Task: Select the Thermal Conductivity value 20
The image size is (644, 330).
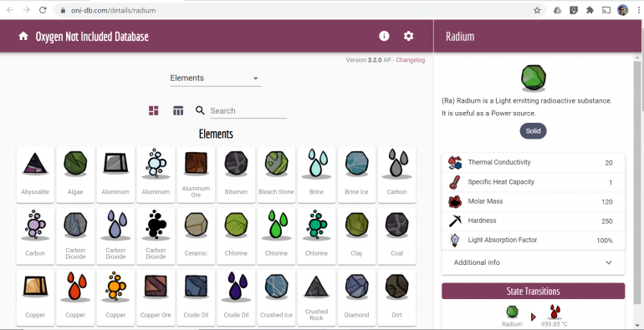Action: pyautogui.click(x=609, y=163)
